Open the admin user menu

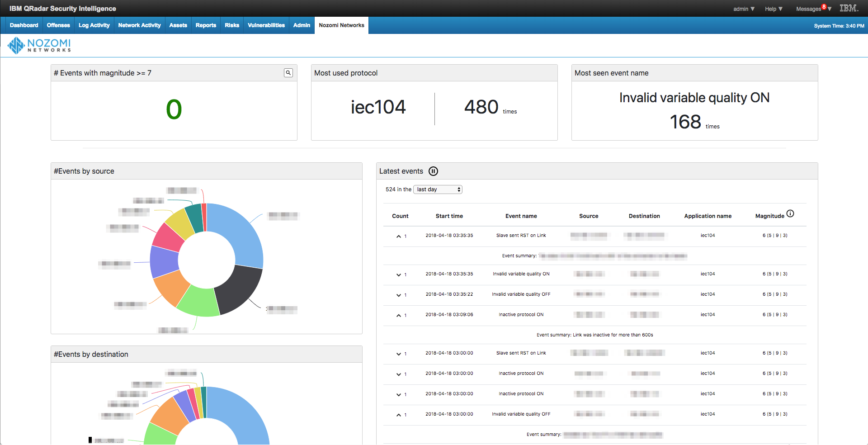click(x=743, y=8)
